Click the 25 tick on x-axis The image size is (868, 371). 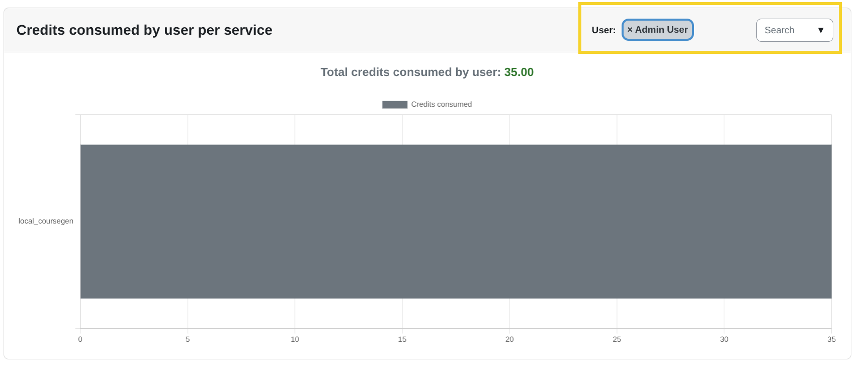pos(617,339)
